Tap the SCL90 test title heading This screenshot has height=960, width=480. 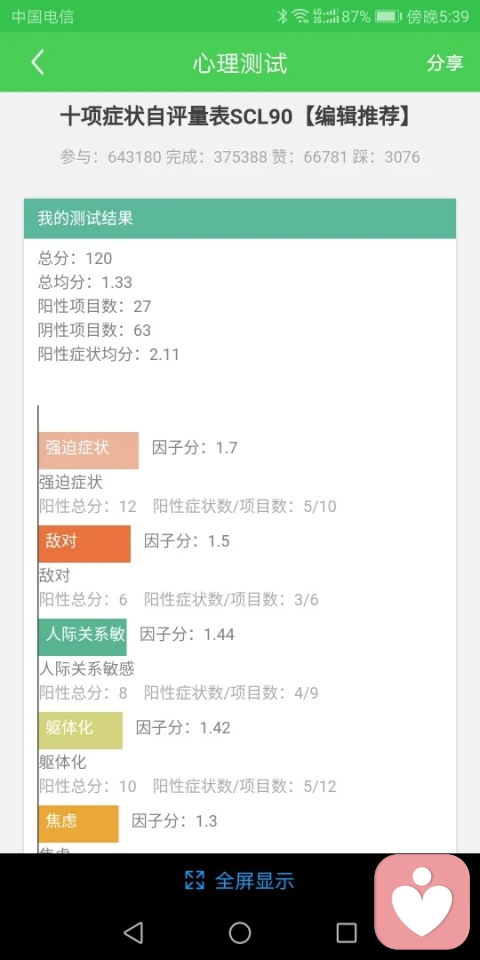coord(236,117)
